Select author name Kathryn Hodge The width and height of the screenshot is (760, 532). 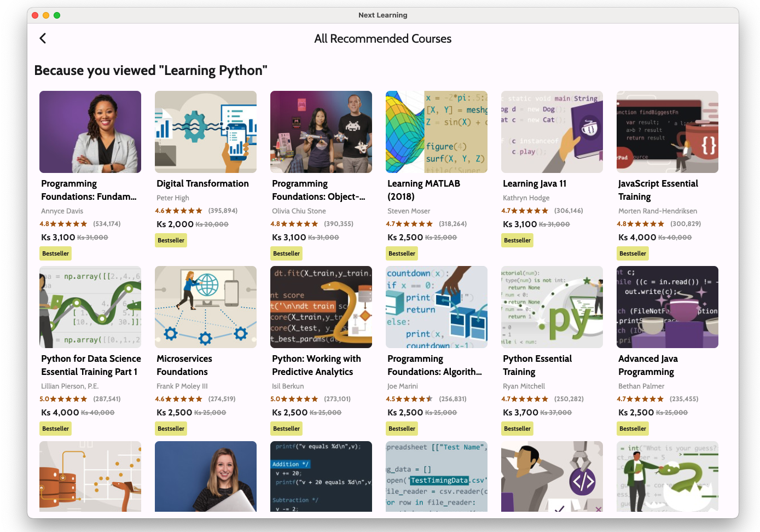pos(526,198)
